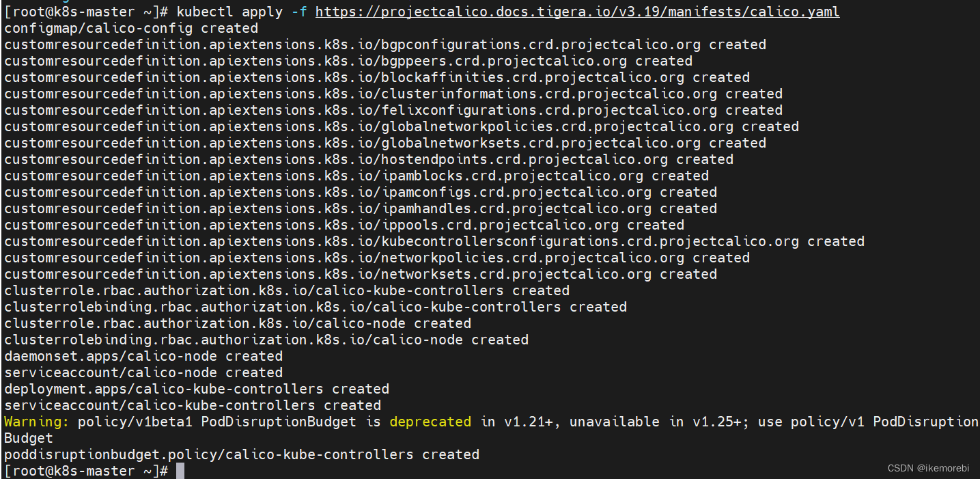The image size is (980, 479).
Task: Click the 'kubectl apply -f' command text
Action: (242, 12)
